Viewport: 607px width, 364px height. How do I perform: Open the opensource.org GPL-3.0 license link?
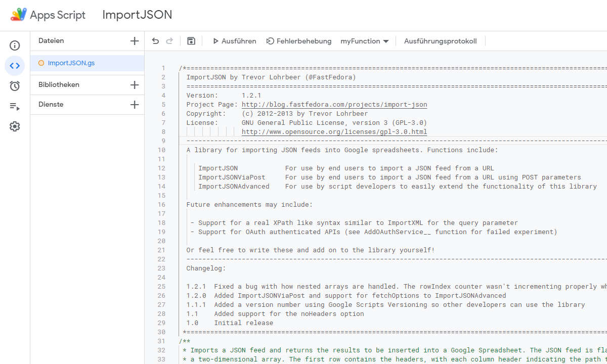click(x=334, y=132)
